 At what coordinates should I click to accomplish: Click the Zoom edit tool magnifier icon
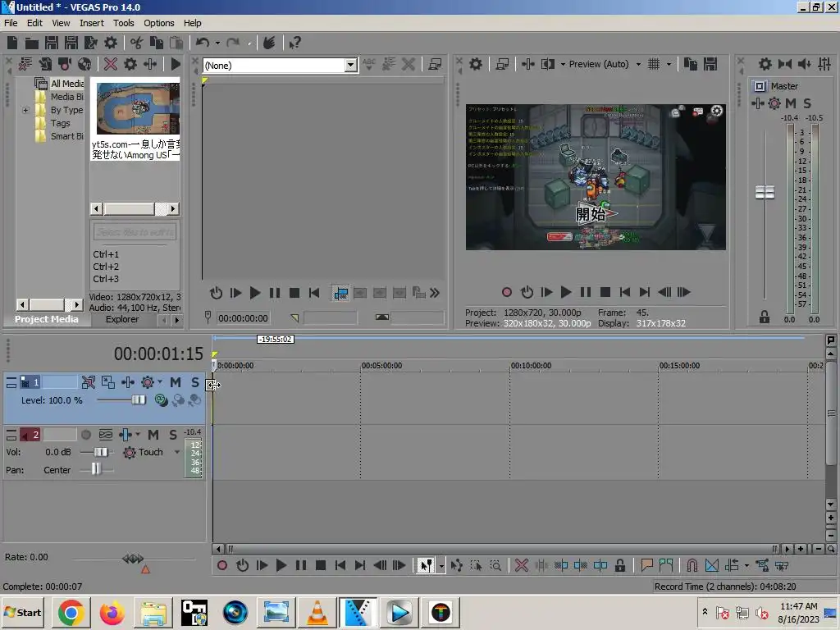(495, 565)
